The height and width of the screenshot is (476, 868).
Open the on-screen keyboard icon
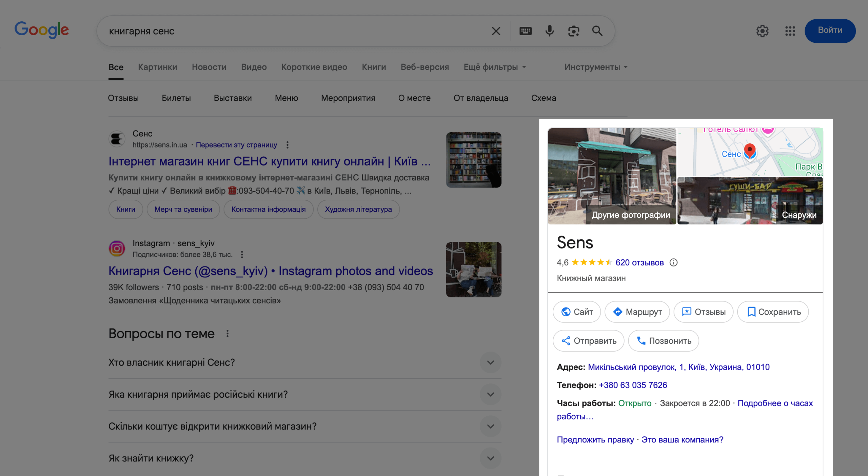pos(526,31)
